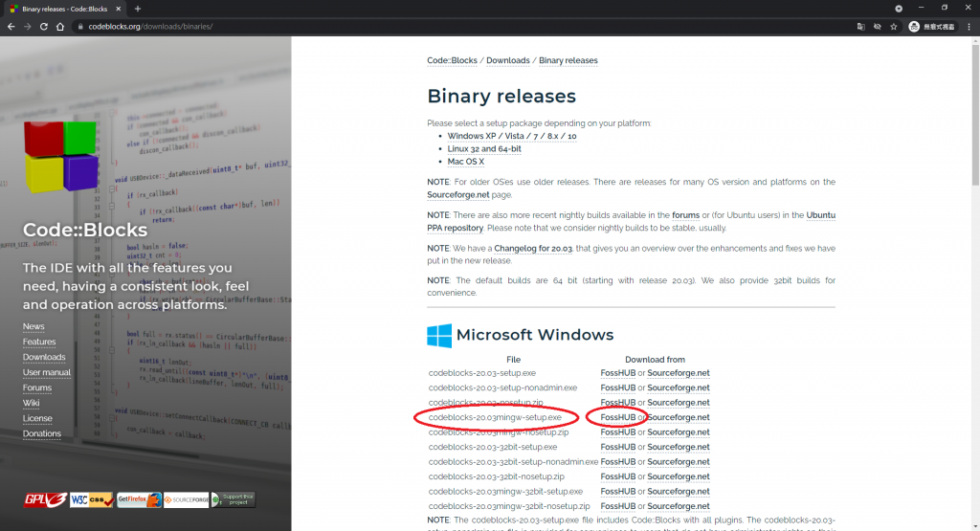Reload the current page
The width and height of the screenshot is (980, 531).
[x=44, y=26]
